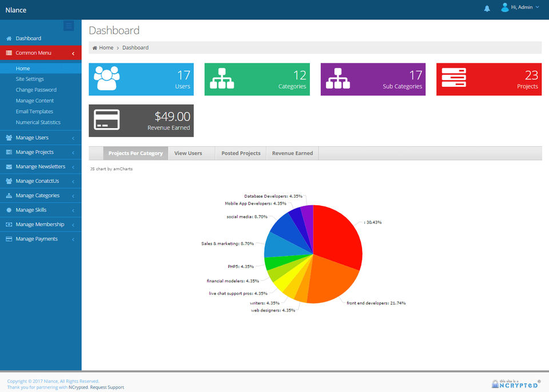Collapse the Common Menu chevron
549x392 pixels.
[x=73, y=54]
